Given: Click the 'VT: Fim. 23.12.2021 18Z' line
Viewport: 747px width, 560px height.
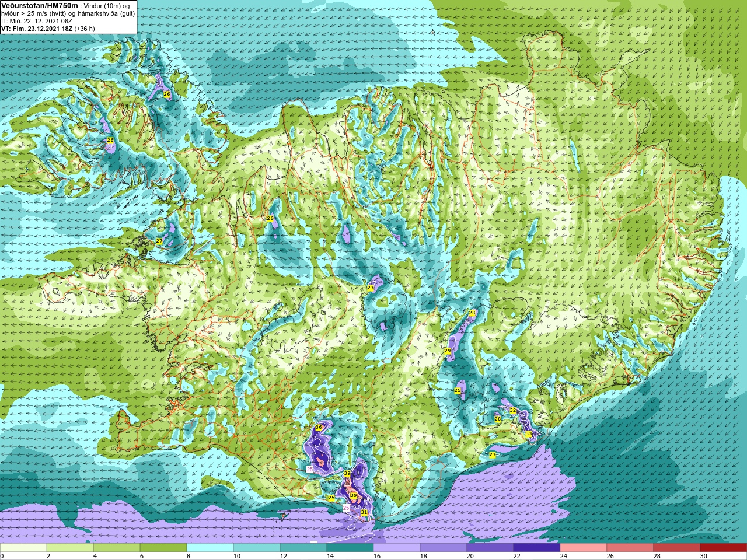Looking at the screenshot, I should point(37,28).
